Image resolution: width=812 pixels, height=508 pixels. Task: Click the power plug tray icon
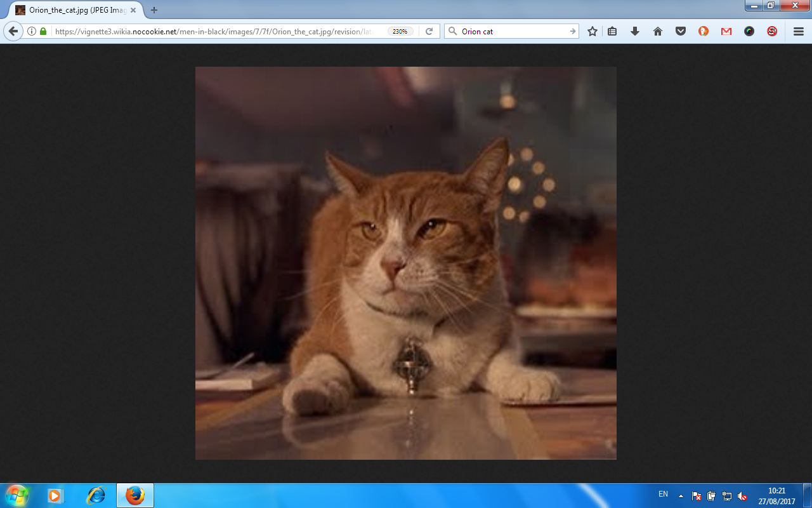click(711, 496)
